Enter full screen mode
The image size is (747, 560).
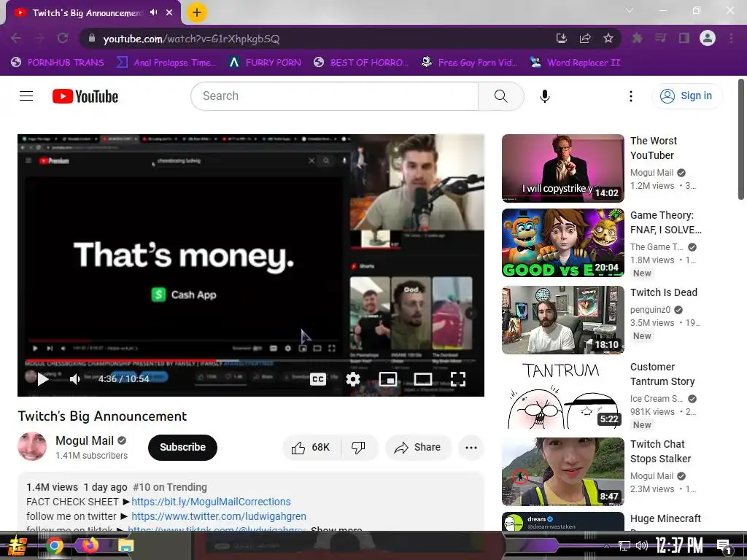458,379
